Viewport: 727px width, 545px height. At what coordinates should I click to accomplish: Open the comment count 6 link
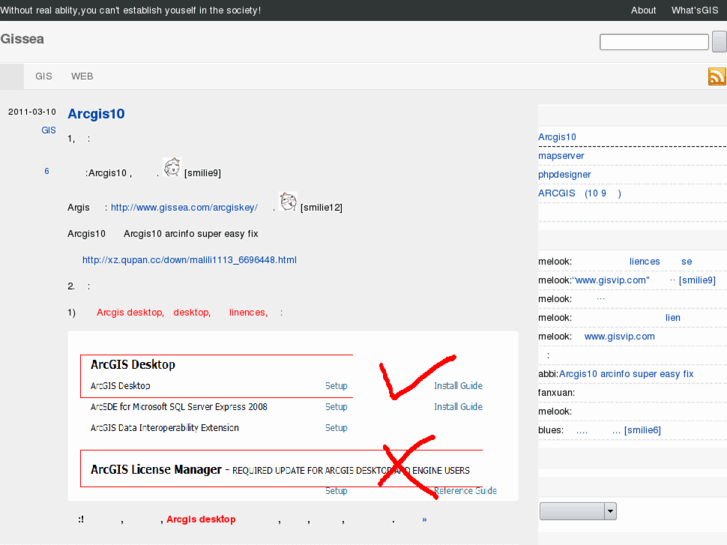pos(47,171)
